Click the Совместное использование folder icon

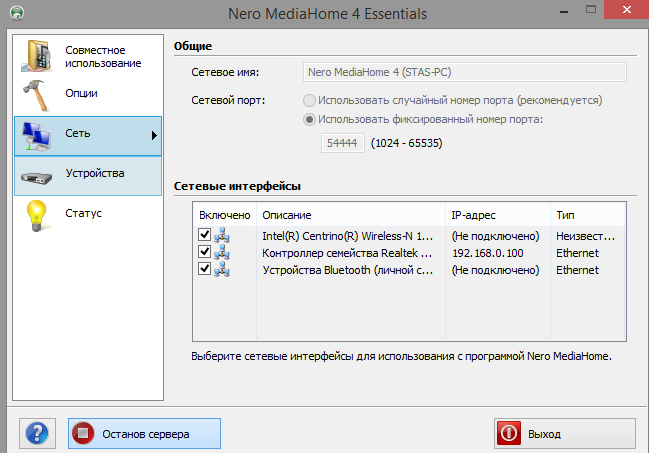37,56
